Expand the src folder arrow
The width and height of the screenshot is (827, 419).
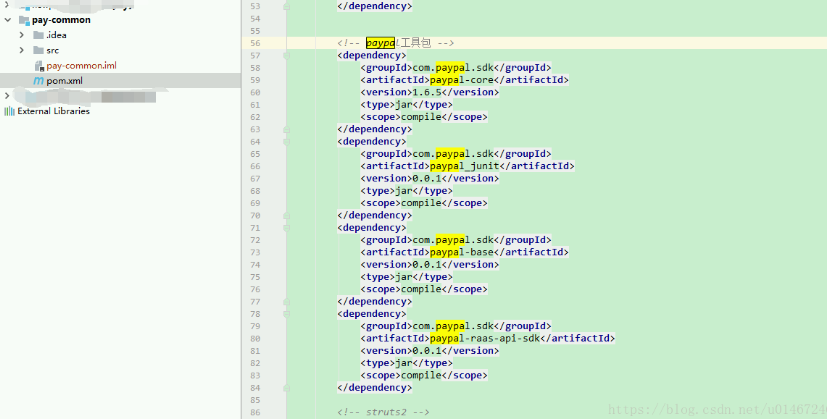tap(22, 51)
